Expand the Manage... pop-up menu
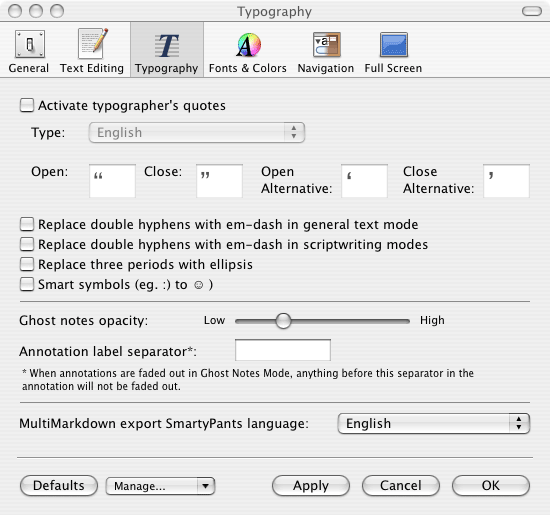Screen dimensions: 550x515 point(160,486)
